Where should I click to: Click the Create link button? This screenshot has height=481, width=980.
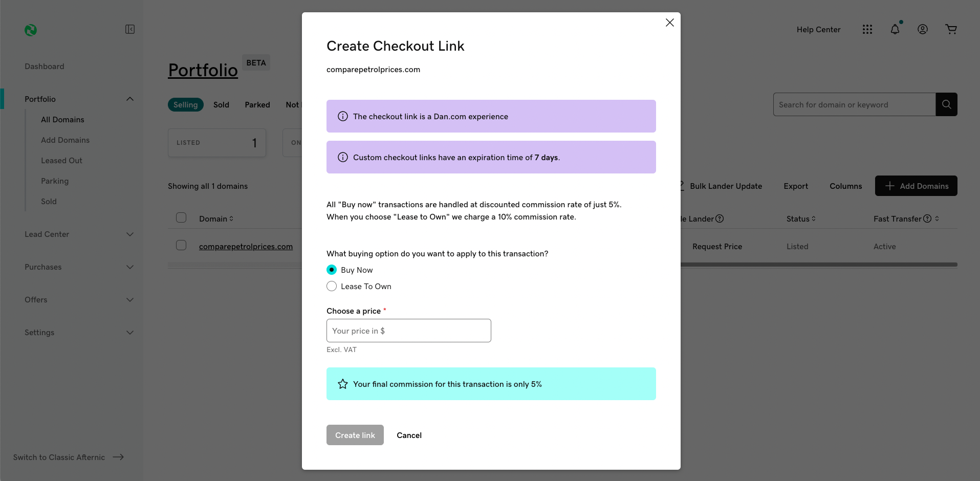(x=355, y=435)
